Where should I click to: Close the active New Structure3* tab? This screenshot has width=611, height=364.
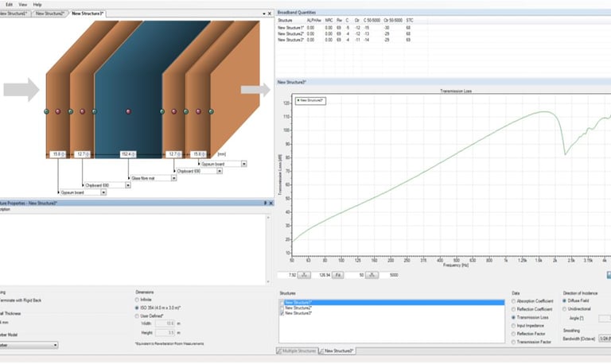coord(269,14)
